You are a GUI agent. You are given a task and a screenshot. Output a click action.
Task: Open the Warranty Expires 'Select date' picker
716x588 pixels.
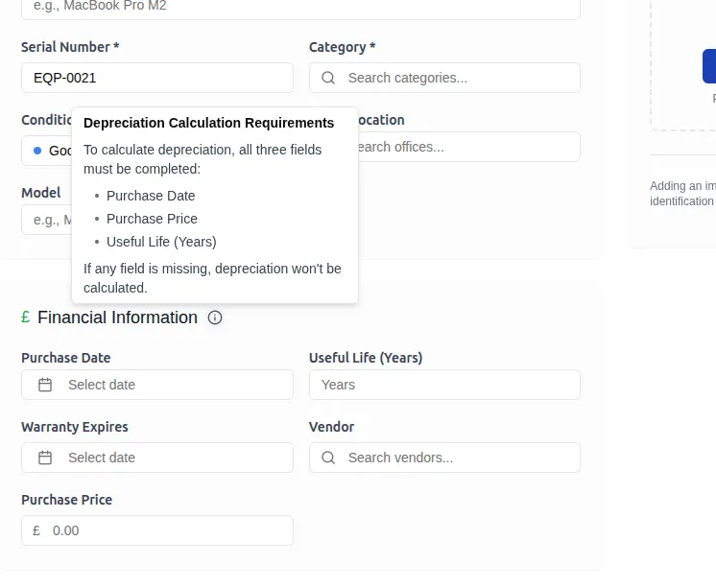(x=157, y=458)
